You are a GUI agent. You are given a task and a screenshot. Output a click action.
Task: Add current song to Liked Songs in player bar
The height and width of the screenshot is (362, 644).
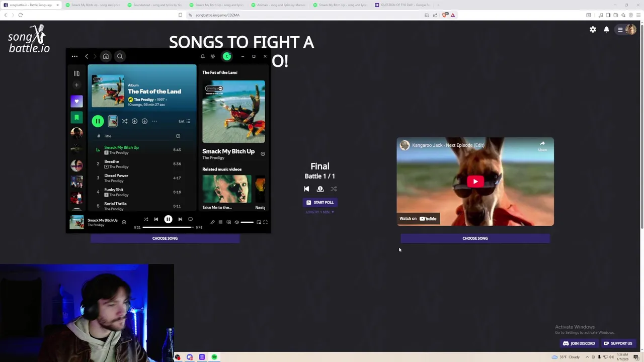(x=124, y=222)
